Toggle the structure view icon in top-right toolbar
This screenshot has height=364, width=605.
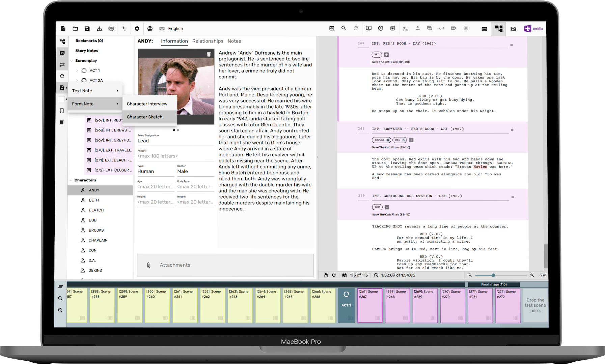[x=499, y=29]
